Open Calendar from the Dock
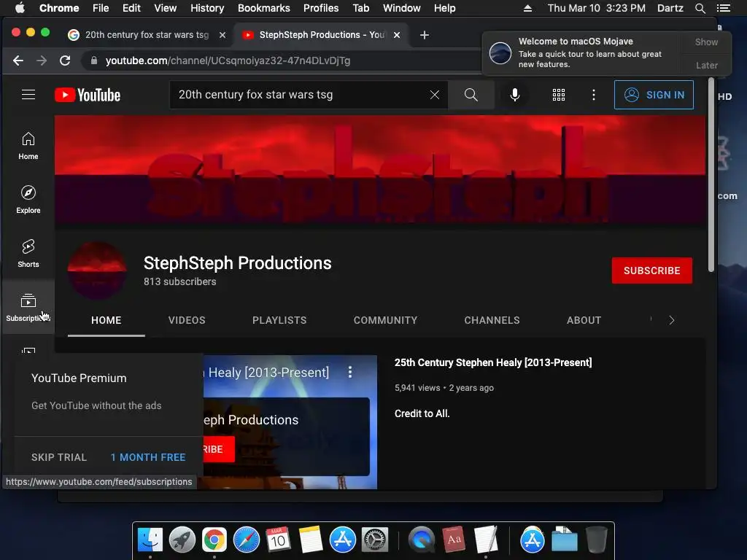The image size is (747, 560). (278, 540)
